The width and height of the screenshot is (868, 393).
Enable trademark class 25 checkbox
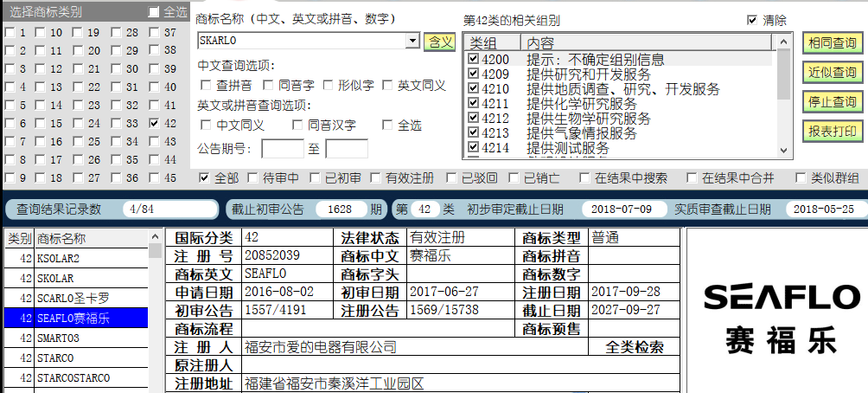(x=78, y=142)
